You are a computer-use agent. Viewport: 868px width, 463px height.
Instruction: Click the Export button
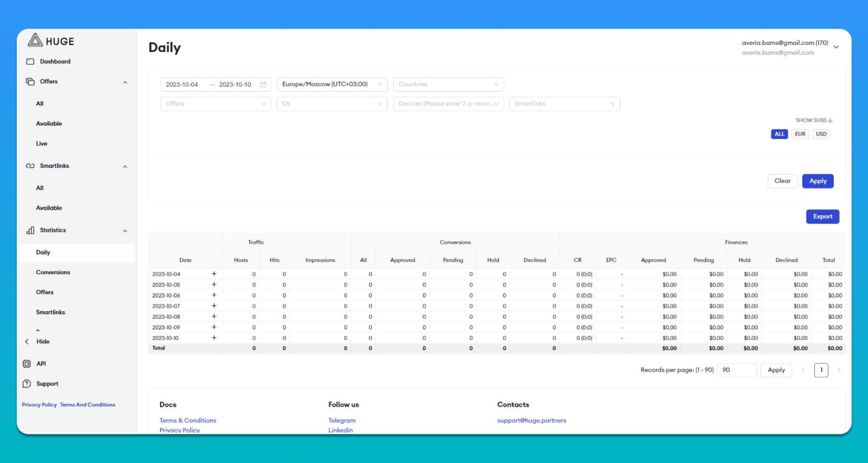pos(822,216)
